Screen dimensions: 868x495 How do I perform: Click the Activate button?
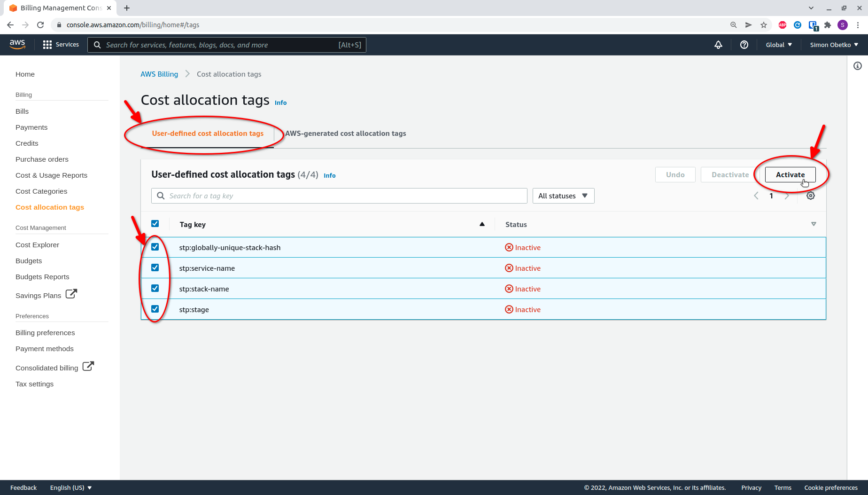[790, 175]
